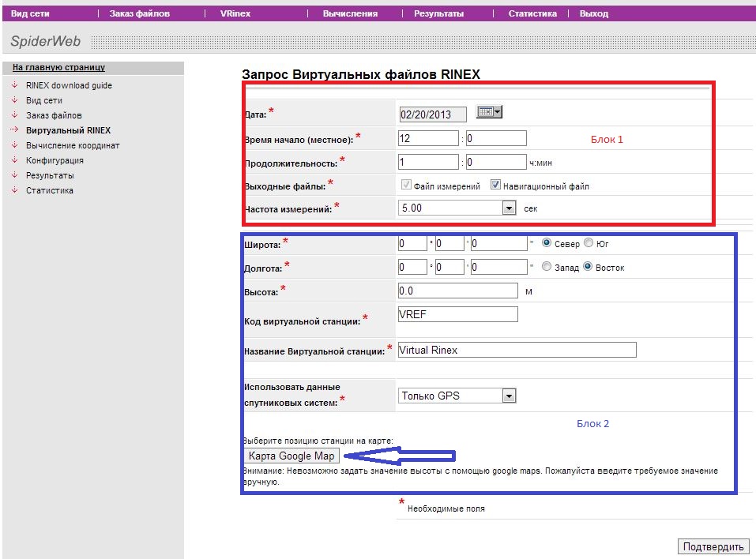Focus the Дата field showing 02/20/2013
This screenshot has width=756, height=559.
[432, 114]
